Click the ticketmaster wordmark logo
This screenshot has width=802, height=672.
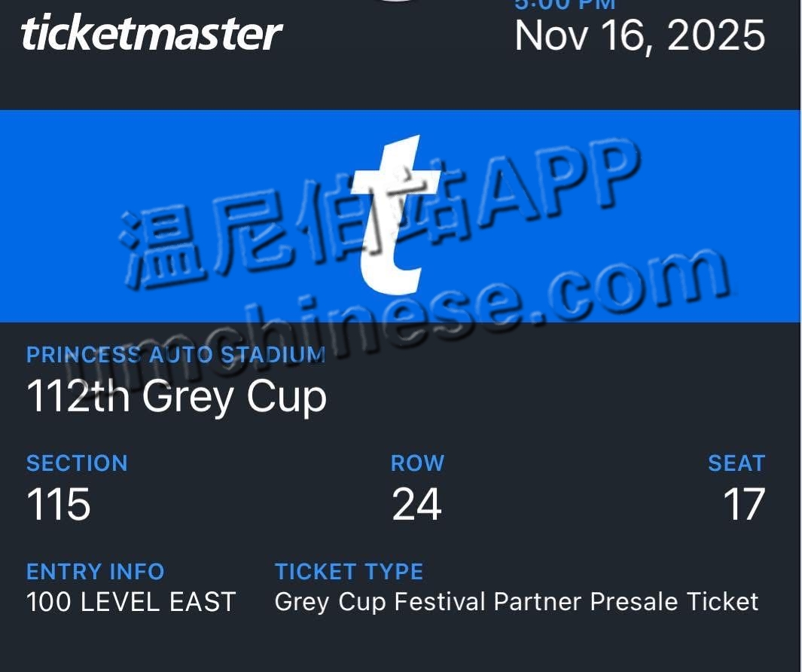pos(151,34)
